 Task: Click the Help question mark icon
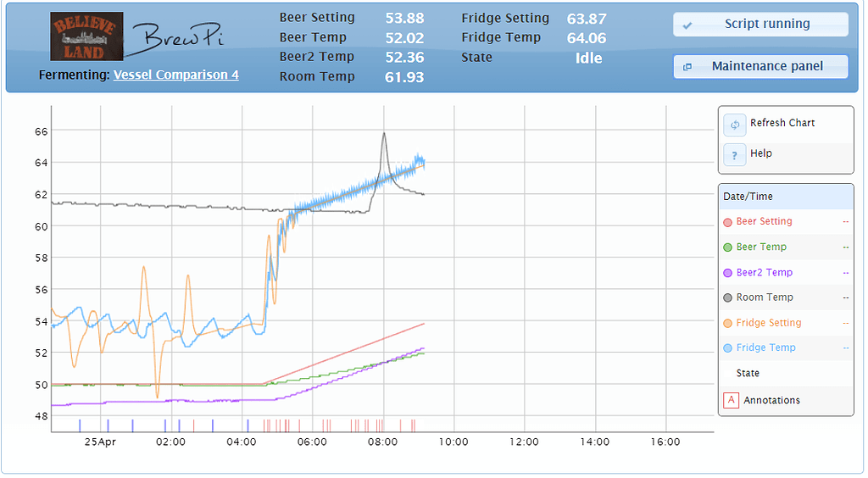(x=734, y=154)
